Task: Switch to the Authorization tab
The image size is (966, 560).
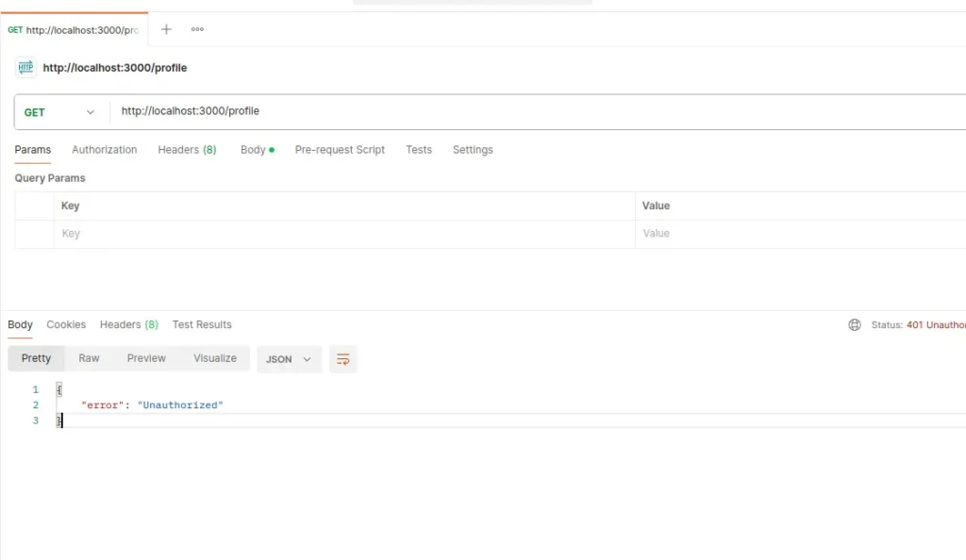Action: (104, 149)
